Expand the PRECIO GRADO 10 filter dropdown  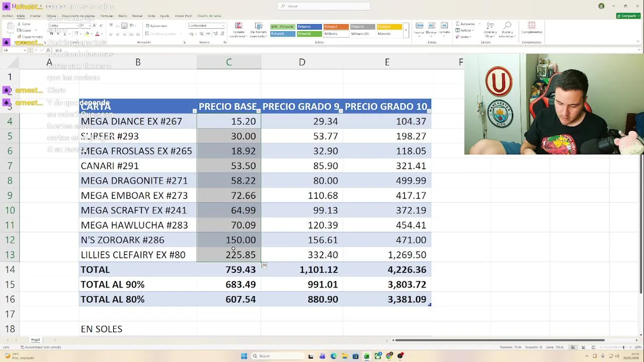(429, 111)
